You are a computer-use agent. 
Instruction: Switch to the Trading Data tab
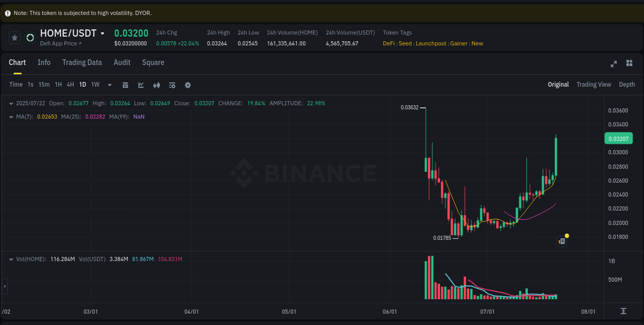(x=82, y=62)
